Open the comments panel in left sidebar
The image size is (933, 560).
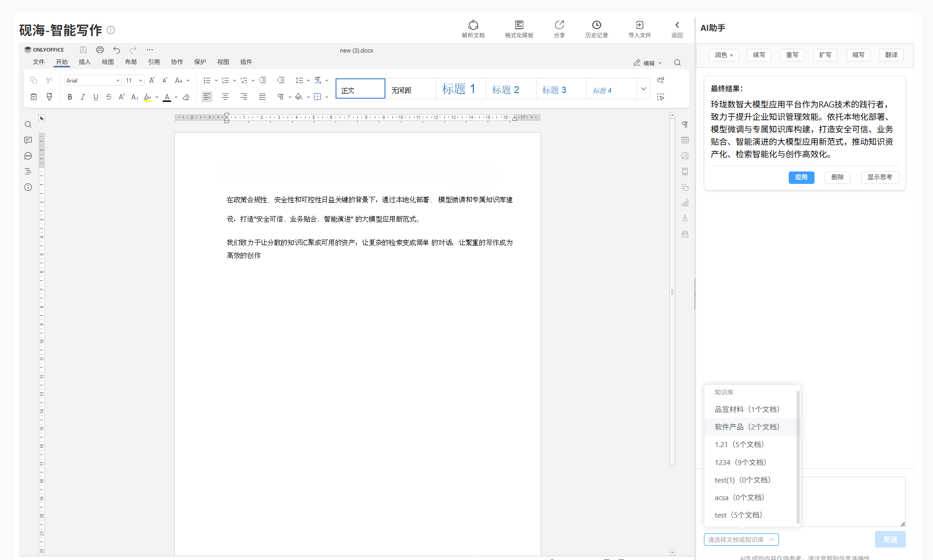(x=28, y=140)
